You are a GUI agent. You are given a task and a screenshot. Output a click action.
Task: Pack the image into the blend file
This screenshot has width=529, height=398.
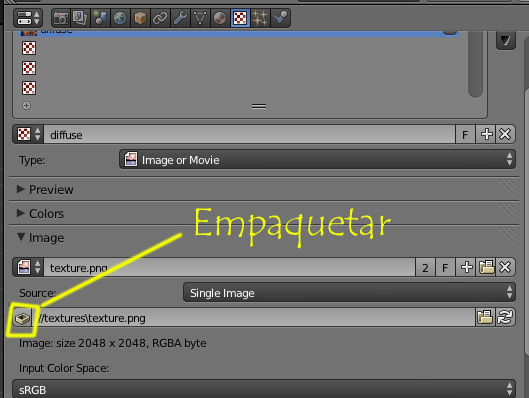22,317
